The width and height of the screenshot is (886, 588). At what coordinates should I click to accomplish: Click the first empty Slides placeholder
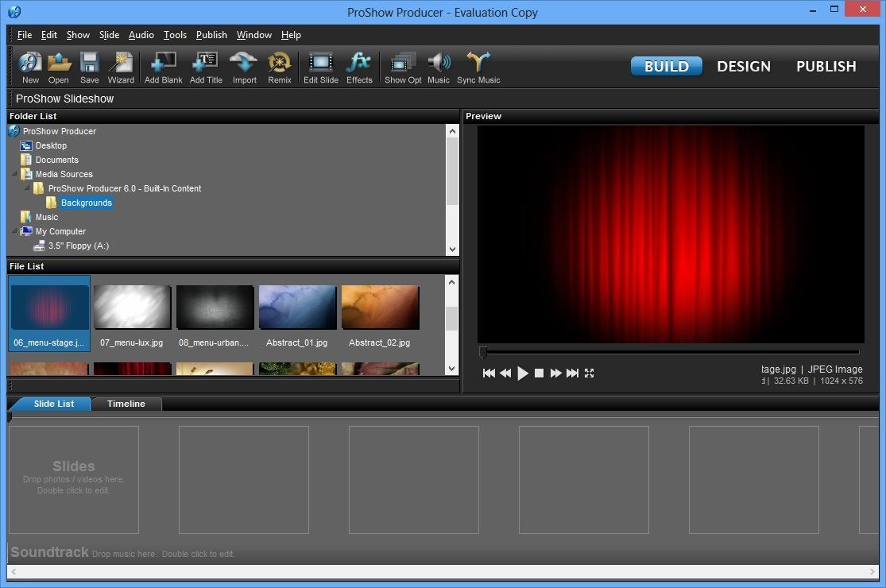click(x=73, y=480)
